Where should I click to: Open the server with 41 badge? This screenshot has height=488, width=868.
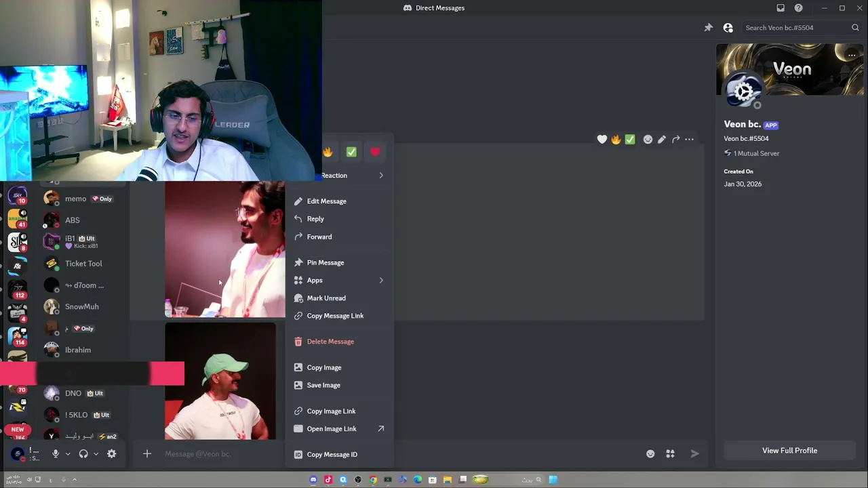click(x=18, y=219)
